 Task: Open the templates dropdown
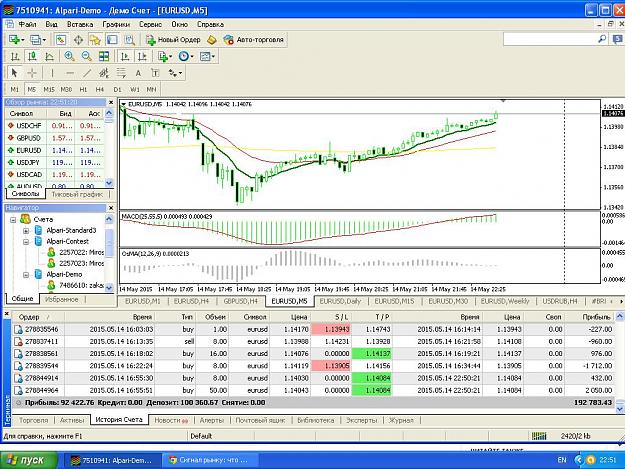click(207, 56)
